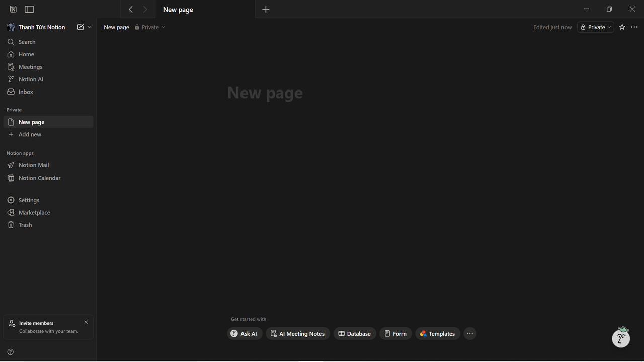Open the three-dot page options menu
The height and width of the screenshot is (362, 644).
click(x=634, y=27)
